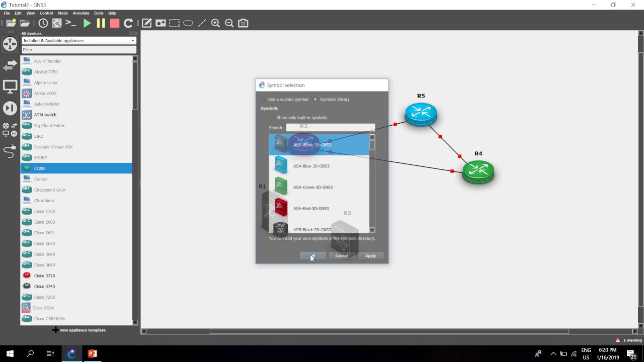
Task: Select the blue R5 router node
Action: coord(421,114)
